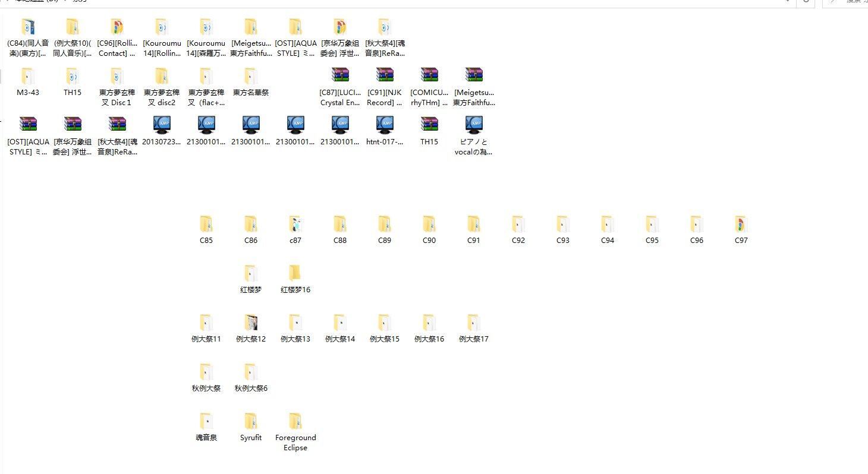Click the C96 folder name

(697, 241)
